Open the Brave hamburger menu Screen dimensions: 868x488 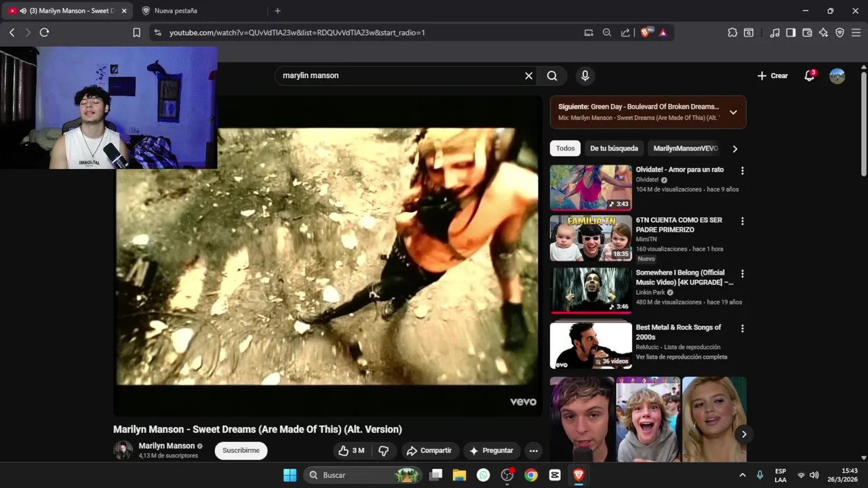(x=856, y=33)
